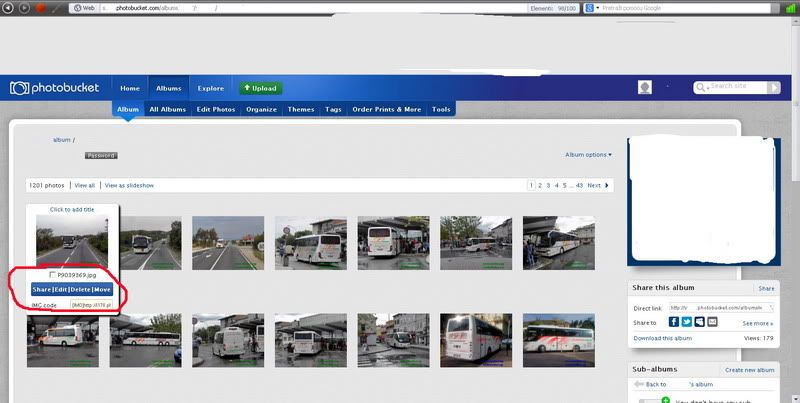
Task: Open the Order Prints & More tab
Action: click(x=387, y=109)
